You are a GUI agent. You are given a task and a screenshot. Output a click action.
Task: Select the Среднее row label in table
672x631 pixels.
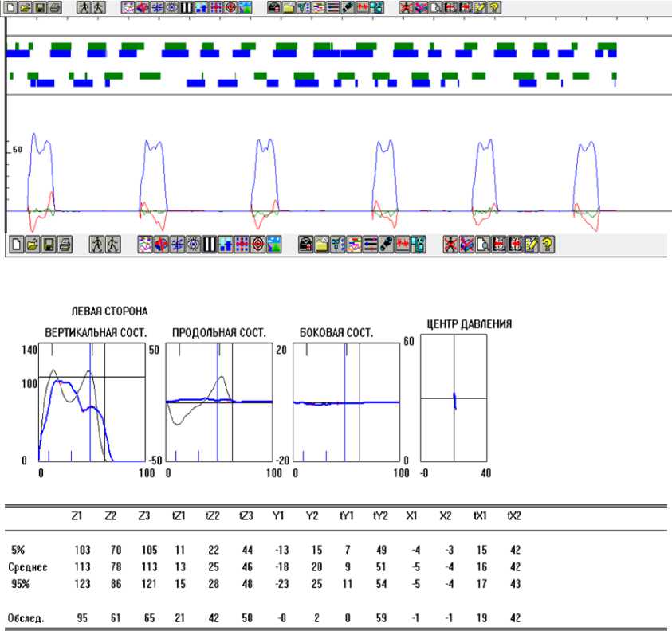pyautogui.click(x=29, y=567)
